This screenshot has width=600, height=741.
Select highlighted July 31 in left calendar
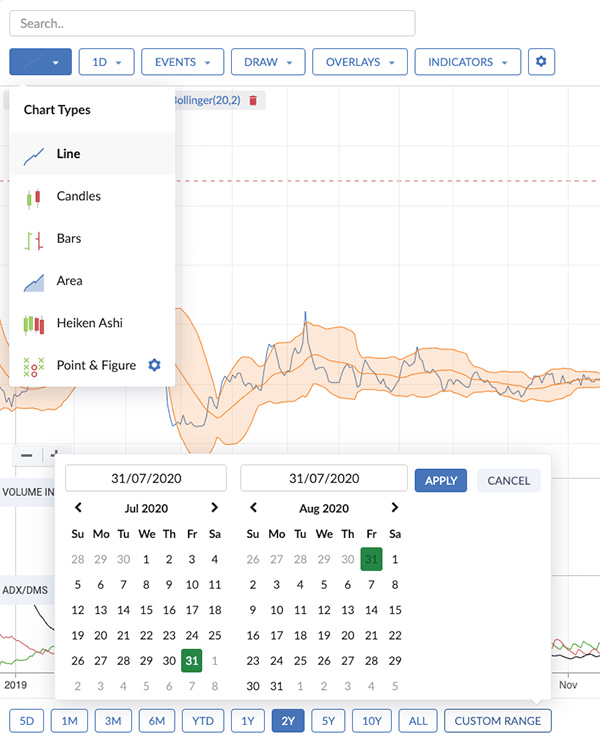(192, 661)
